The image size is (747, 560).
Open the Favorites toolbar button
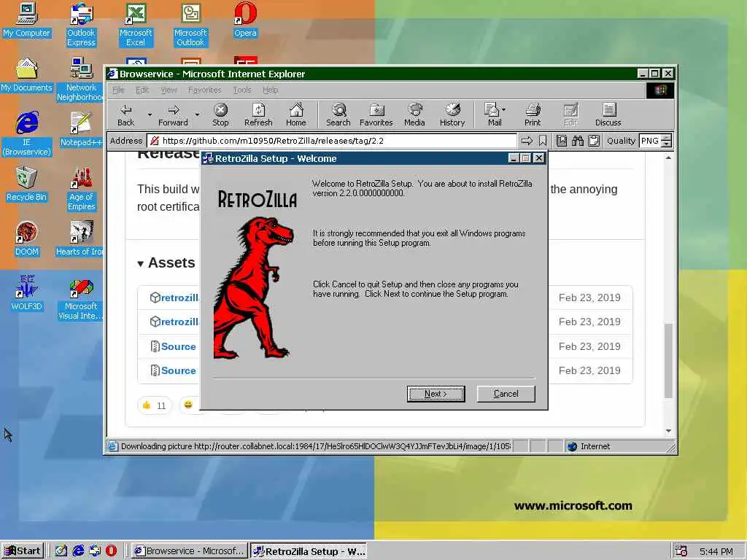[376, 115]
